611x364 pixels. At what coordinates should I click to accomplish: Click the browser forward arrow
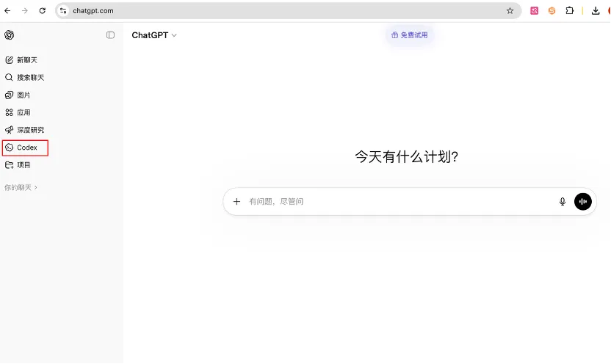25,11
